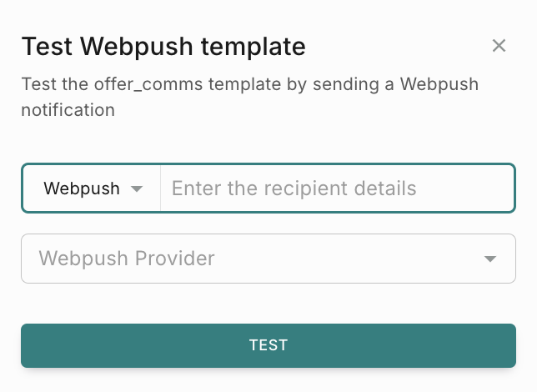This screenshot has height=392, width=537.
Task: Click the teal TEST button label
Action: [268, 345]
